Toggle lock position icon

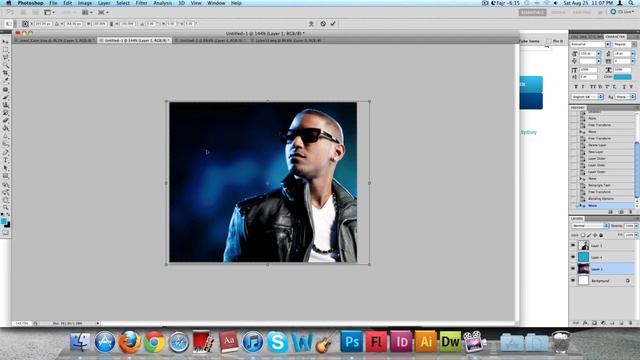[595, 235]
